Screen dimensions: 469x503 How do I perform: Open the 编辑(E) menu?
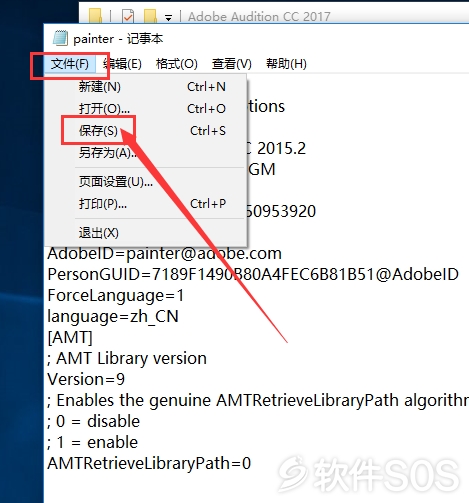click(x=122, y=64)
